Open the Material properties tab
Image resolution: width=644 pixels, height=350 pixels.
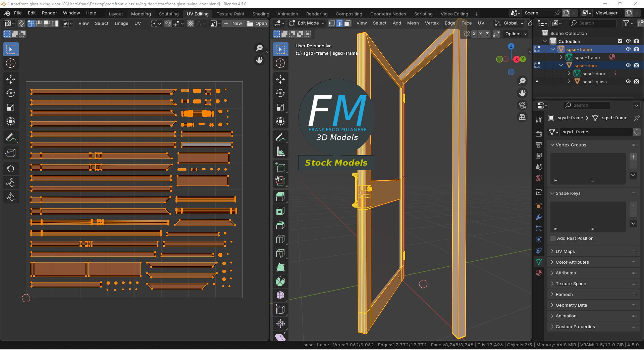click(539, 273)
